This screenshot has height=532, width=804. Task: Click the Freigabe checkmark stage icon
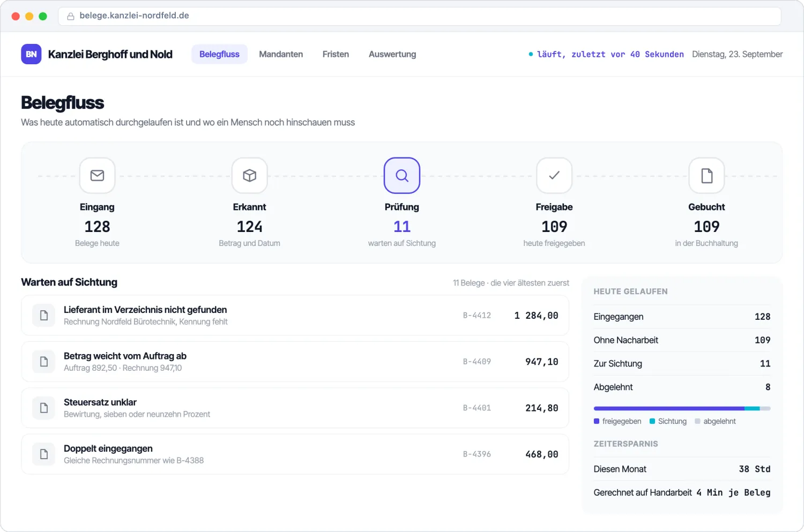554,175
